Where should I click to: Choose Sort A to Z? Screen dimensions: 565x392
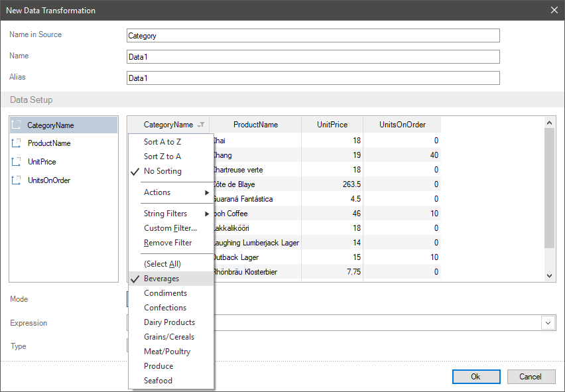point(162,142)
